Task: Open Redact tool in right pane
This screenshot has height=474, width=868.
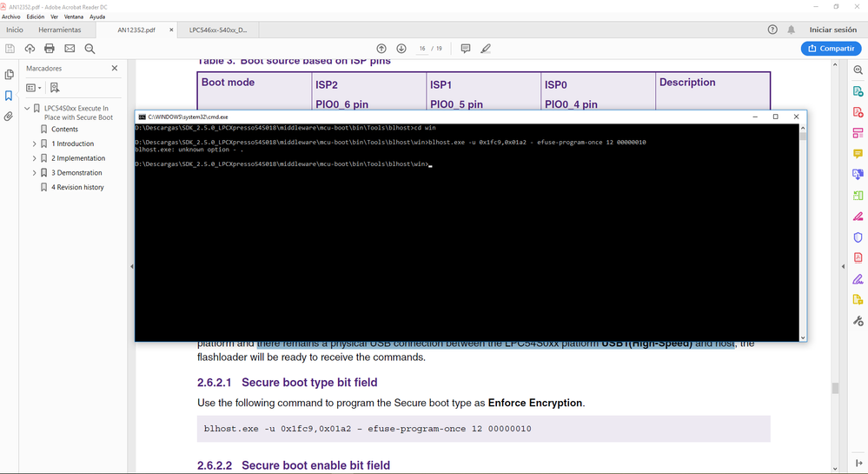Action: pos(858,217)
